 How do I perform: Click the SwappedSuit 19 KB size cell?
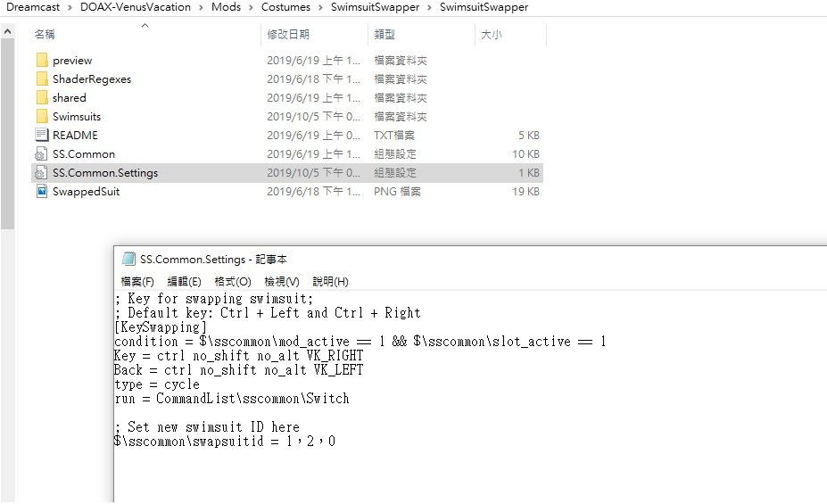(x=525, y=192)
